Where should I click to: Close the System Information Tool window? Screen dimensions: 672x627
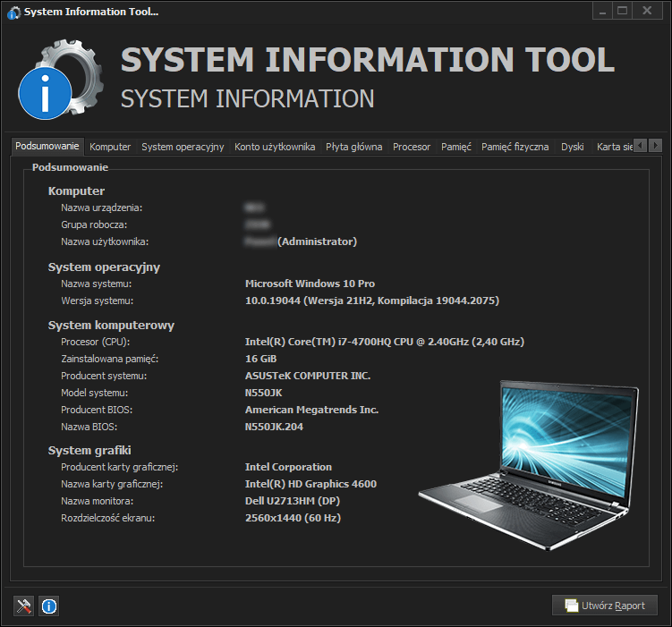click(647, 11)
